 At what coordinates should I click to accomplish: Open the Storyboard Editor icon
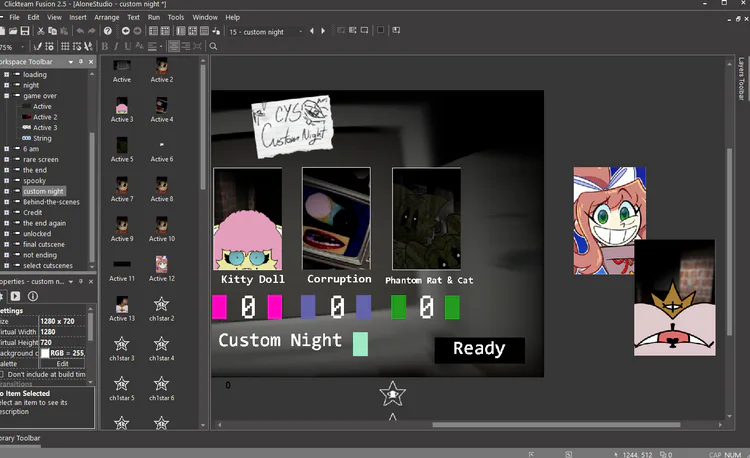click(x=153, y=31)
